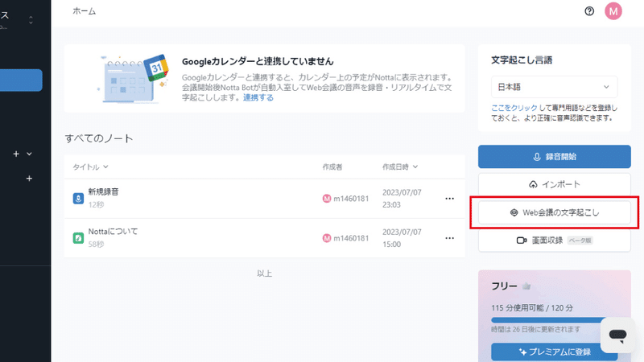Select the highlighted blue sidebar item
The width and height of the screenshot is (644, 362).
[21, 80]
